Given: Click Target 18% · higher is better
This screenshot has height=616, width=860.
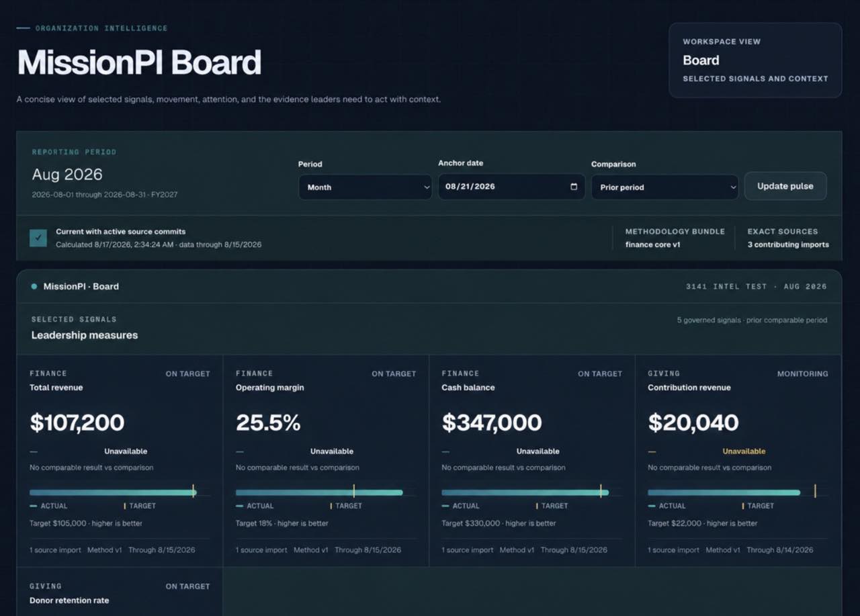Looking at the screenshot, I should click(282, 523).
